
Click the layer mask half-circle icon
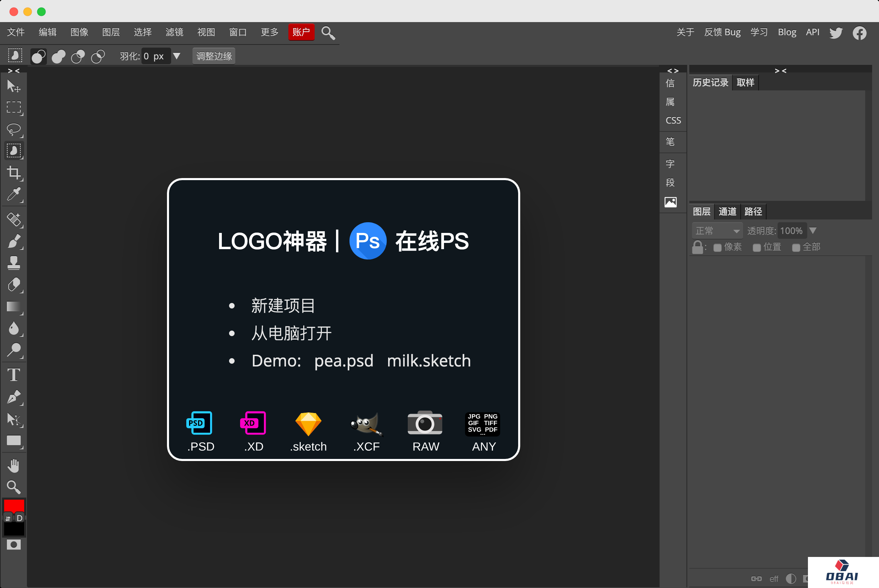pos(791,579)
